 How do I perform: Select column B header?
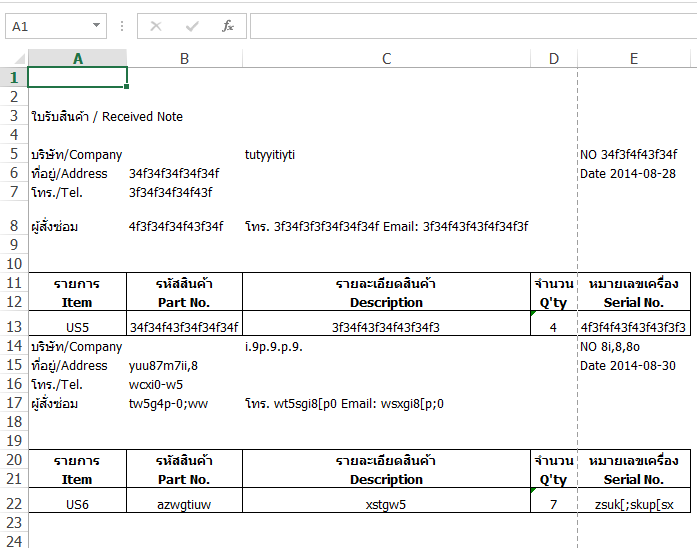coord(184,59)
